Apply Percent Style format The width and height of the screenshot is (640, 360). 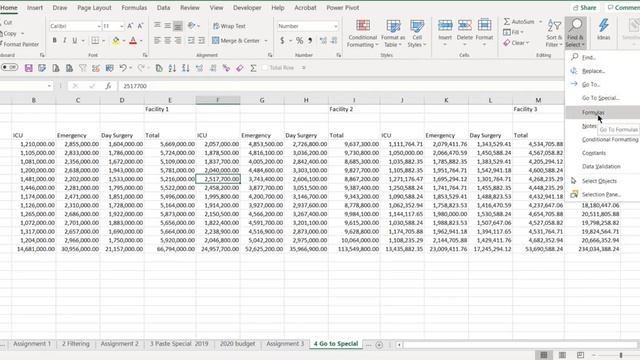pos(300,40)
